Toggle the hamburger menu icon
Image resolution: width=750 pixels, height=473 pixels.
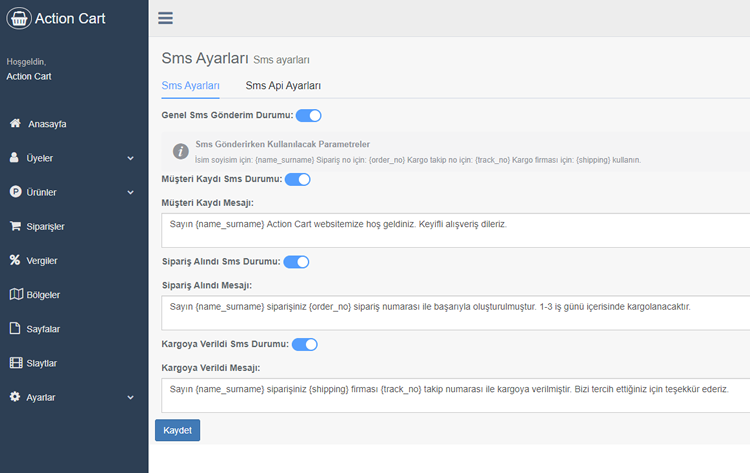(165, 18)
